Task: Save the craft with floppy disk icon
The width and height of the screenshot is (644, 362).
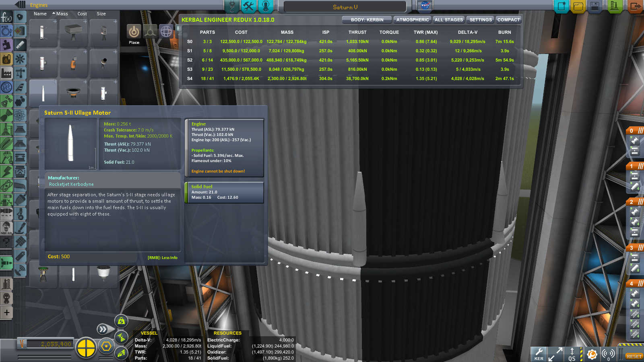Action: coord(595,6)
